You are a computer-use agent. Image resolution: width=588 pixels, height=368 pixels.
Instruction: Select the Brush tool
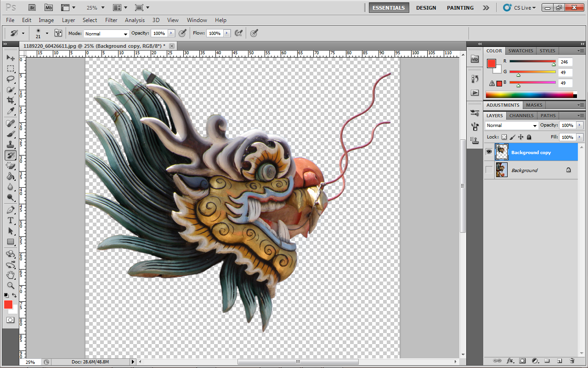[11, 134]
